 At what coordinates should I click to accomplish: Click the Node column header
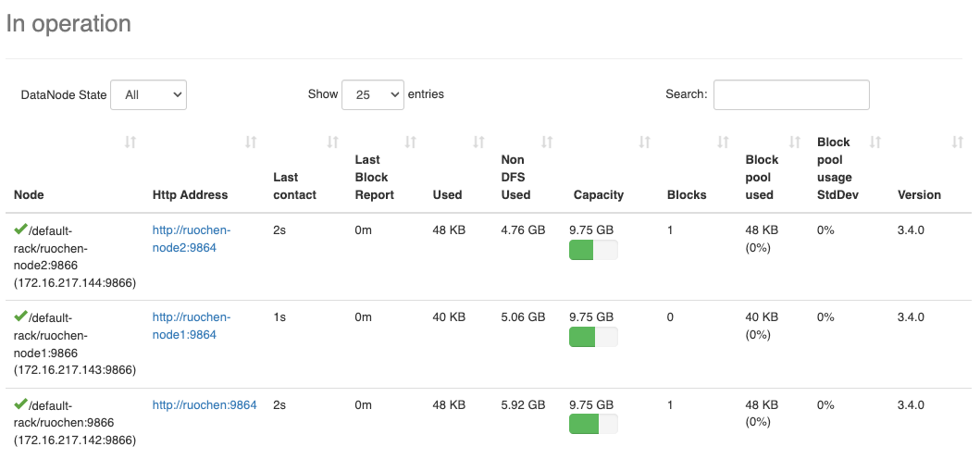tap(29, 194)
